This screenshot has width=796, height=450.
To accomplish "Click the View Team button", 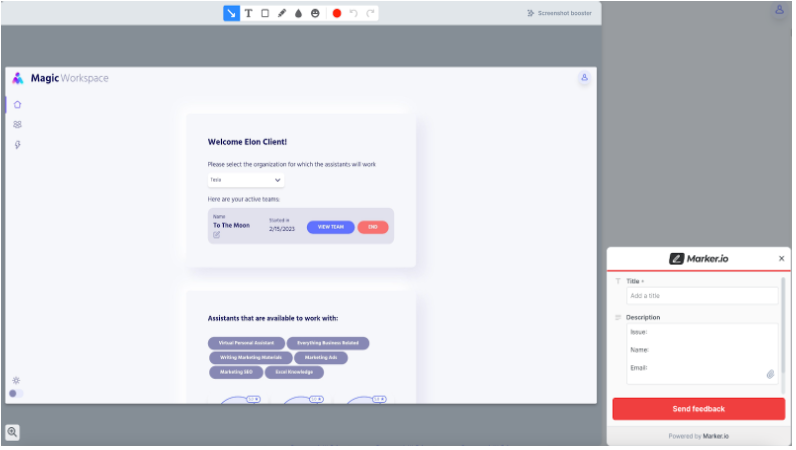I will 330,227.
